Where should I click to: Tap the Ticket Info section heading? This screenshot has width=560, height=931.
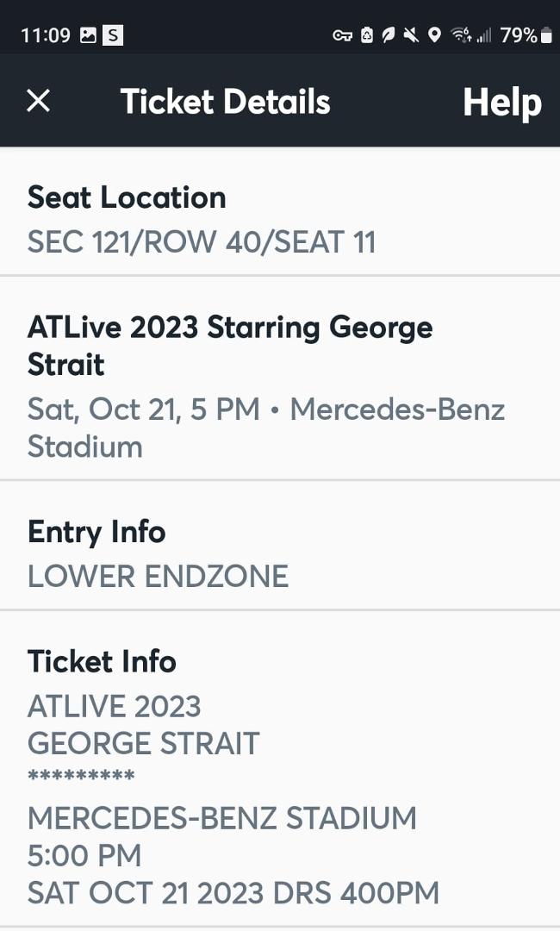click(102, 661)
